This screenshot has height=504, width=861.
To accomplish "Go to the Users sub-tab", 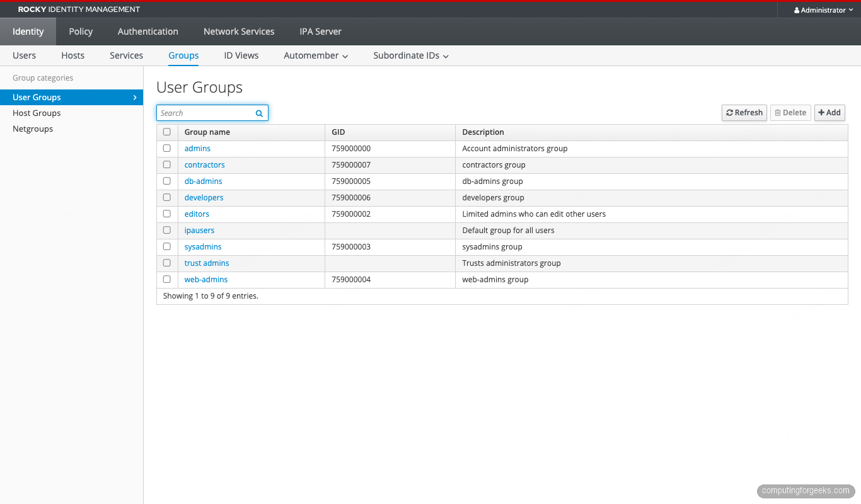I will click(x=25, y=55).
